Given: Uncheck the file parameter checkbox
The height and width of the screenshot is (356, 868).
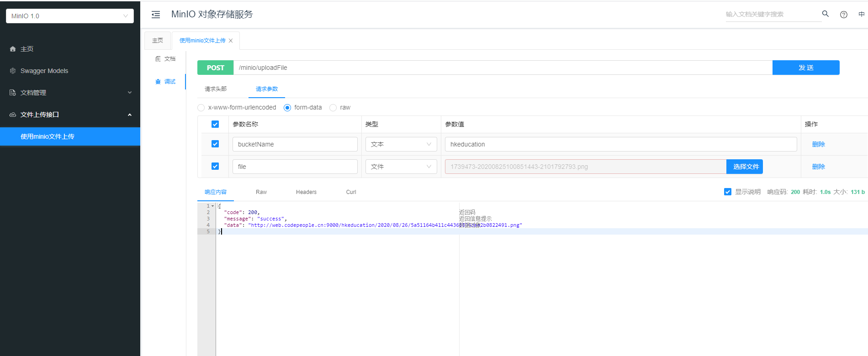Looking at the screenshot, I should click(215, 166).
